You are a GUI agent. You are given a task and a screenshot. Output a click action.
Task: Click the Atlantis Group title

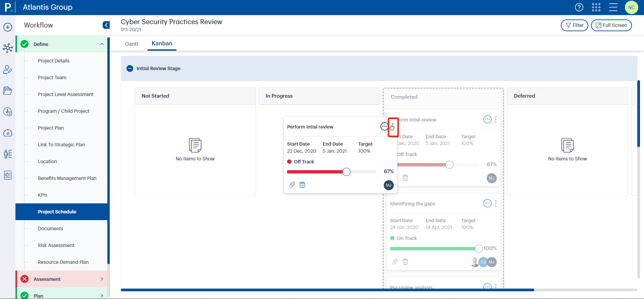click(x=48, y=7)
